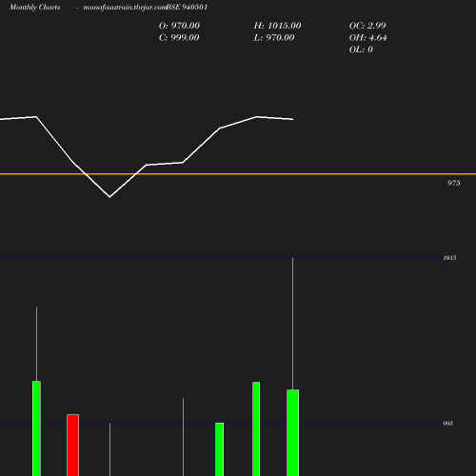Click the 'OH: 4.64' value
This screenshot has width=476, height=476.
point(367,38)
